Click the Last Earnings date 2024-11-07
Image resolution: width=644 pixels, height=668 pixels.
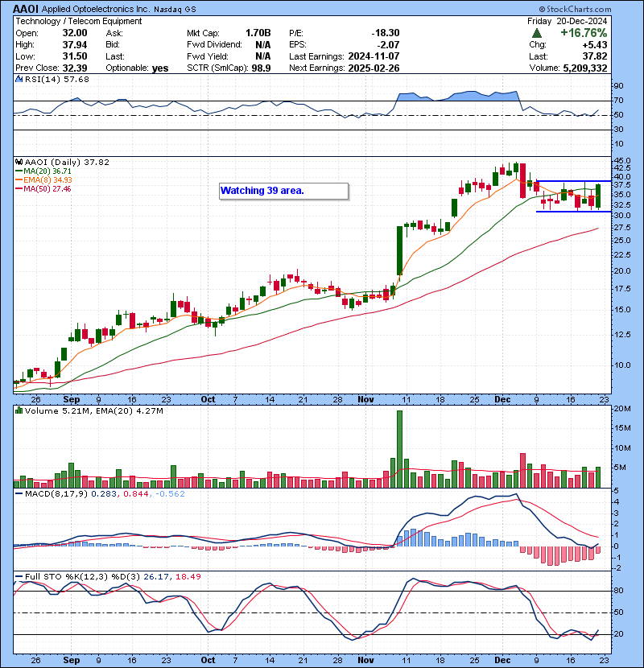point(374,56)
